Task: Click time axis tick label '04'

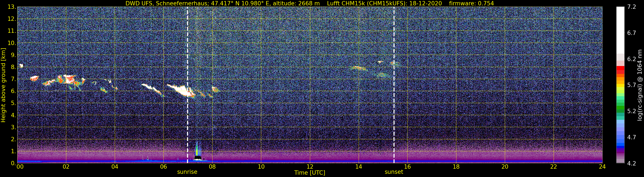Action: click(x=115, y=167)
